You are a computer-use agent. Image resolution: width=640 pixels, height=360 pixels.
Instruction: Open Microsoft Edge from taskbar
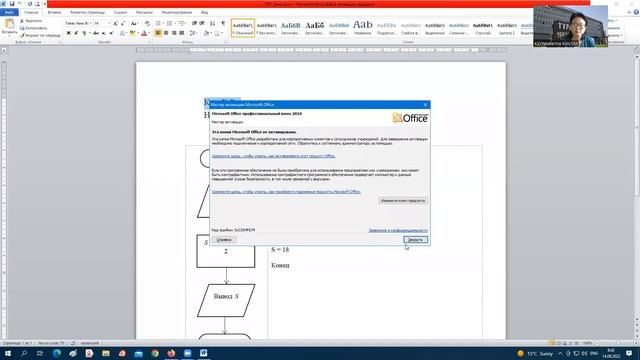coord(57,353)
